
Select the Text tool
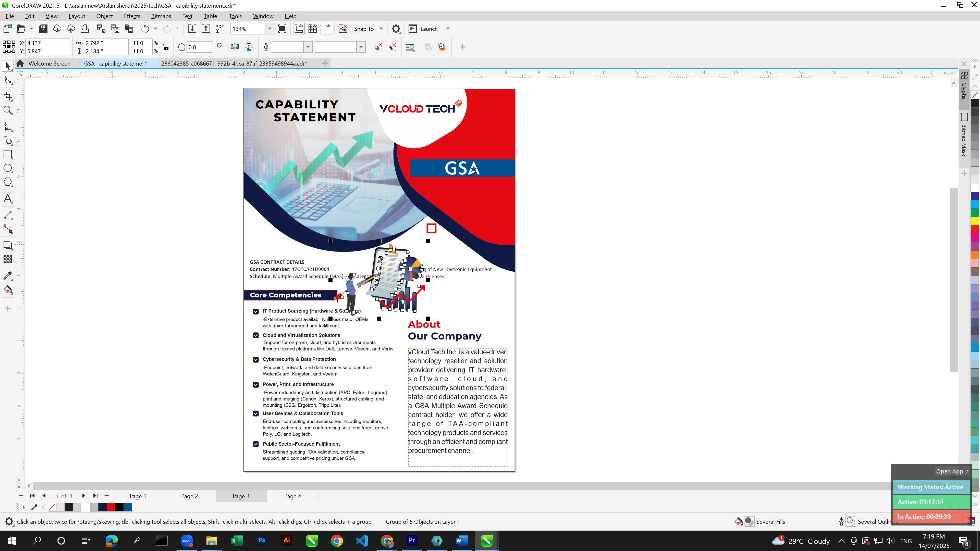8,198
